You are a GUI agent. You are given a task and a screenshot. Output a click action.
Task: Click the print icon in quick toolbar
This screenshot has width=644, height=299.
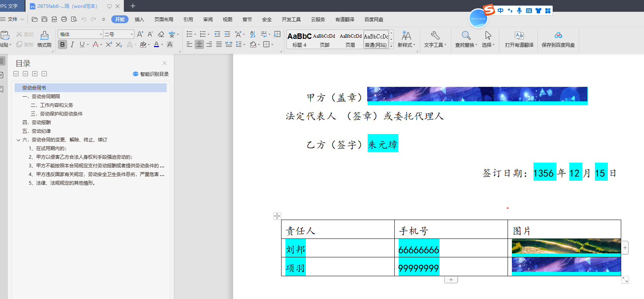[64, 19]
